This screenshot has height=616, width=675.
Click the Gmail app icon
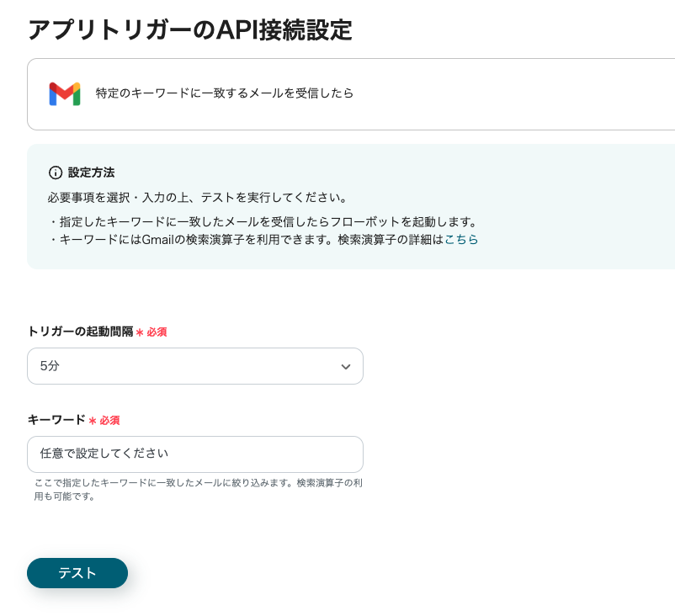pos(65,93)
